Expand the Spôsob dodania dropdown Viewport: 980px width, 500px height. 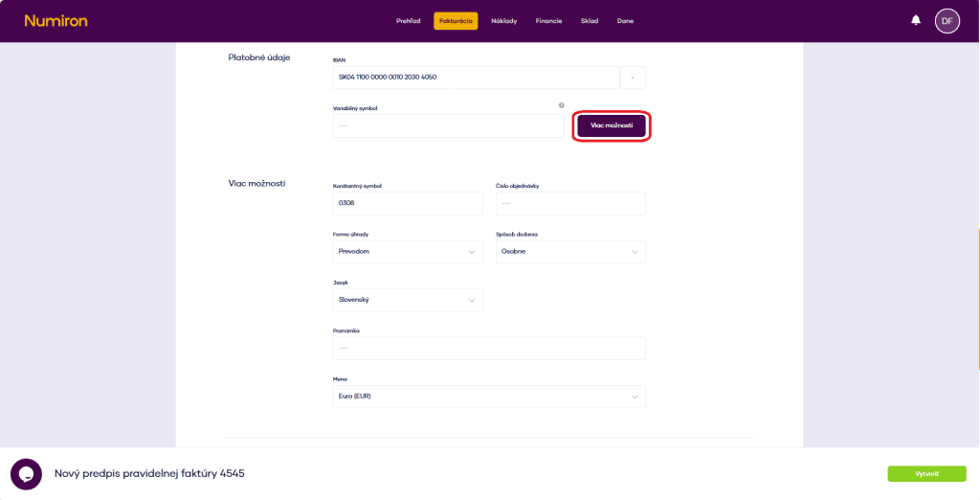click(x=570, y=251)
